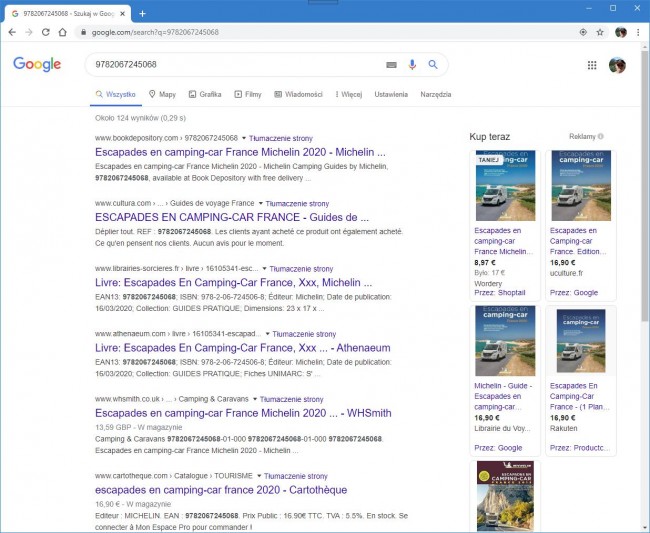Open the Więcej menu
Screen dimensions: 650x533
coord(349,94)
